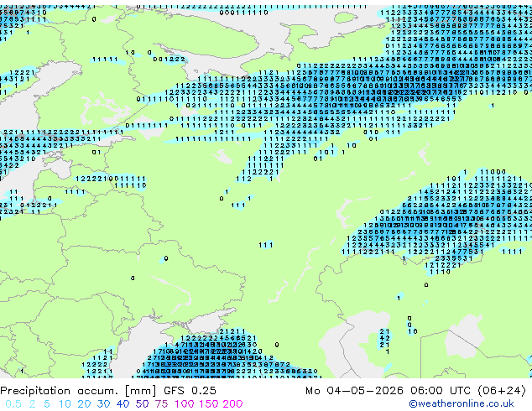Select the 10 mm legend value
532x411 pixels.
[65, 404]
